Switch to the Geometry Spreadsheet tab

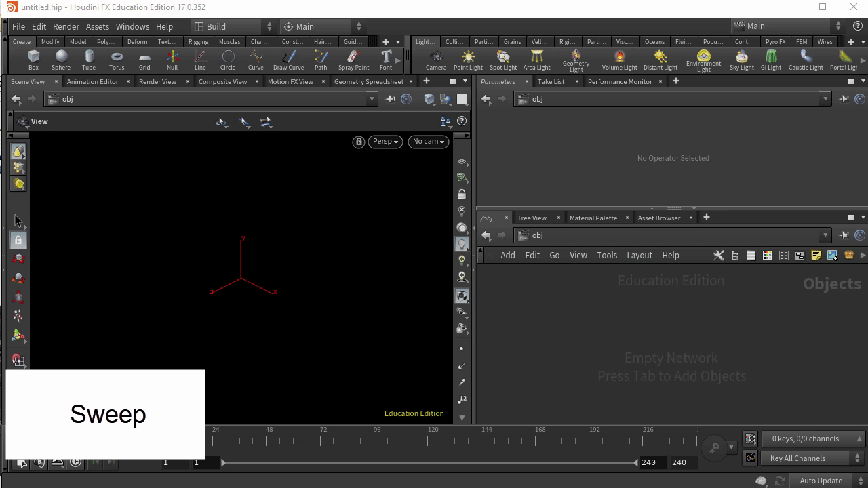pos(368,81)
